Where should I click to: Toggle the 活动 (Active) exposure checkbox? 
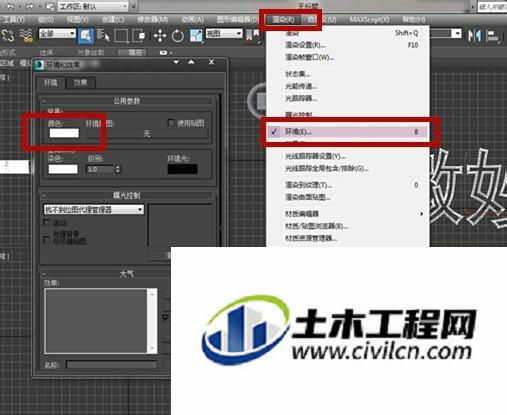click(47, 223)
